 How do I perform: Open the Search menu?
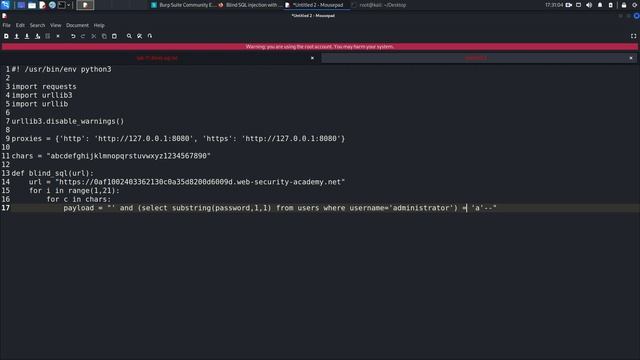click(37, 25)
